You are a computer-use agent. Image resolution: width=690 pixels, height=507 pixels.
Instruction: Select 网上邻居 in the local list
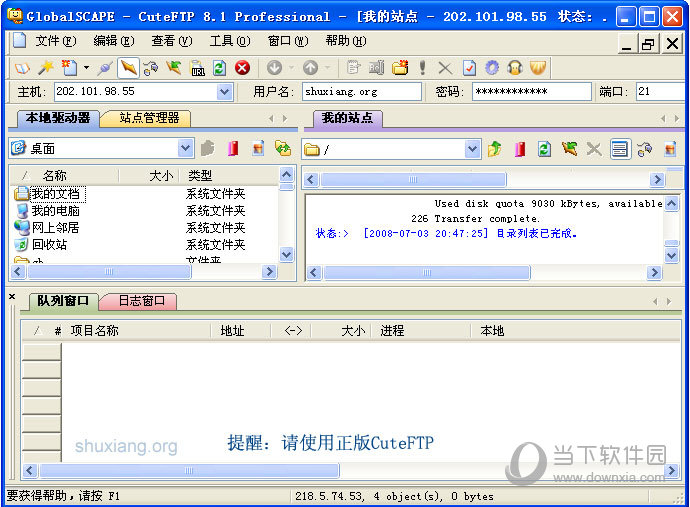point(55,228)
